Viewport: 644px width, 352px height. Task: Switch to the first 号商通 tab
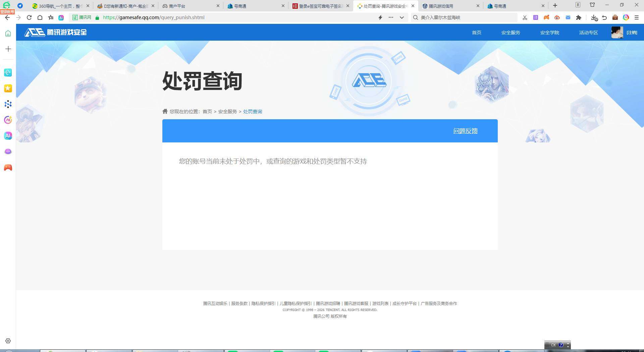tap(255, 6)
